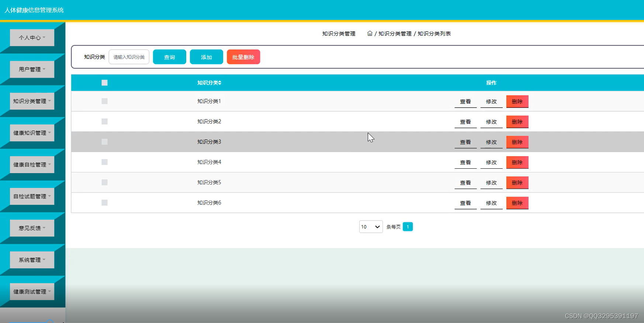The width and height of the screenshot is (644, 323).
Task: Click the 查询 search button
Action: coord(170,57)
